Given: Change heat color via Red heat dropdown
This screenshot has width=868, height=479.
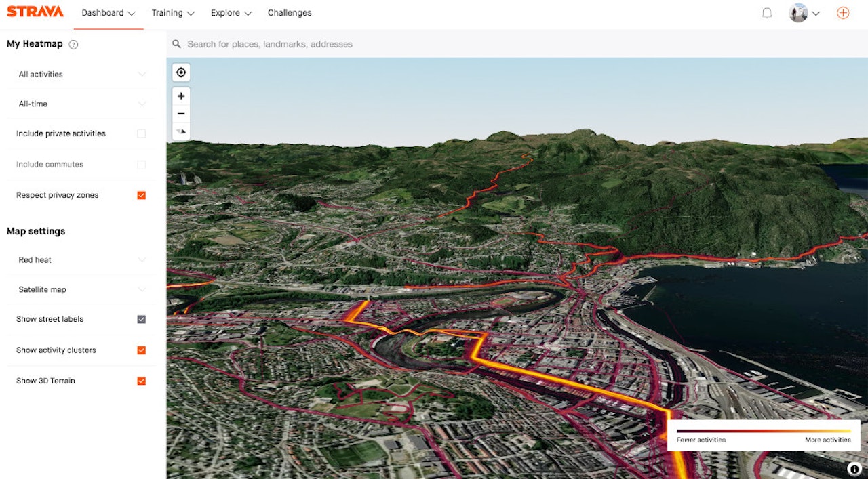Looking at the screenshot, I should tap(81, 259).
